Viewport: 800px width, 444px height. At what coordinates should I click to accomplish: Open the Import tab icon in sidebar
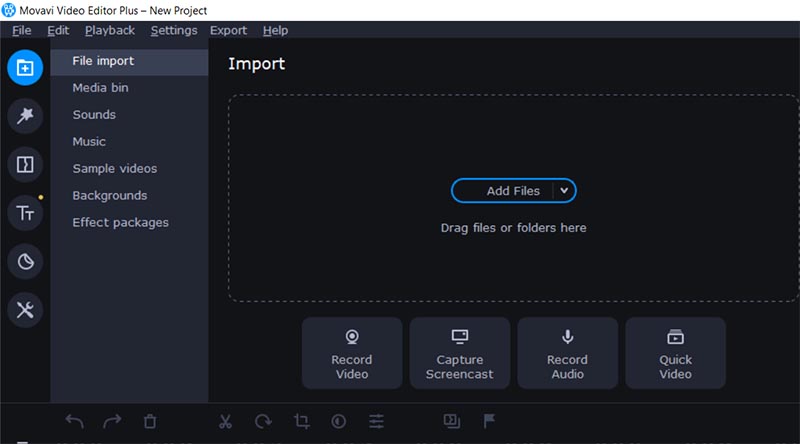(x=24, y=67)
